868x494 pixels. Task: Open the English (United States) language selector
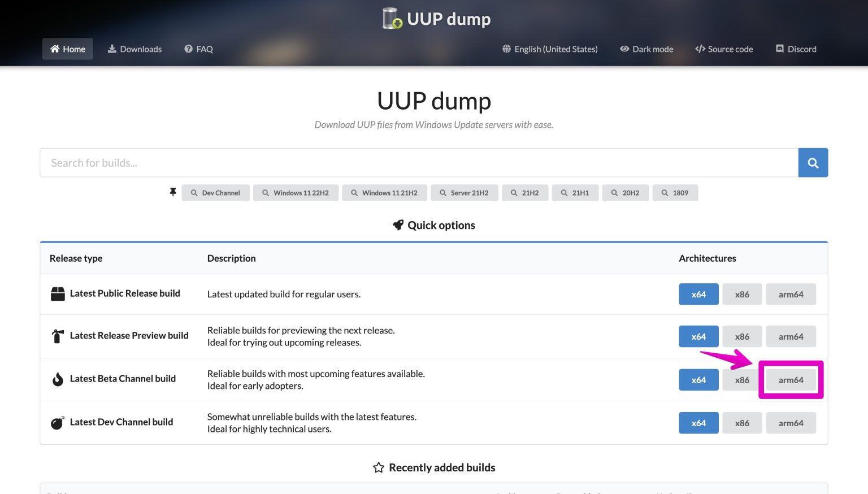[x=550, y=49]
